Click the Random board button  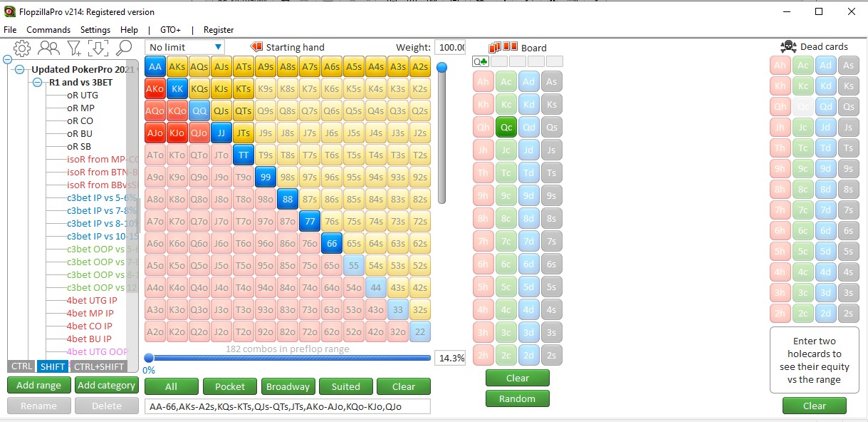pos(518,398)
